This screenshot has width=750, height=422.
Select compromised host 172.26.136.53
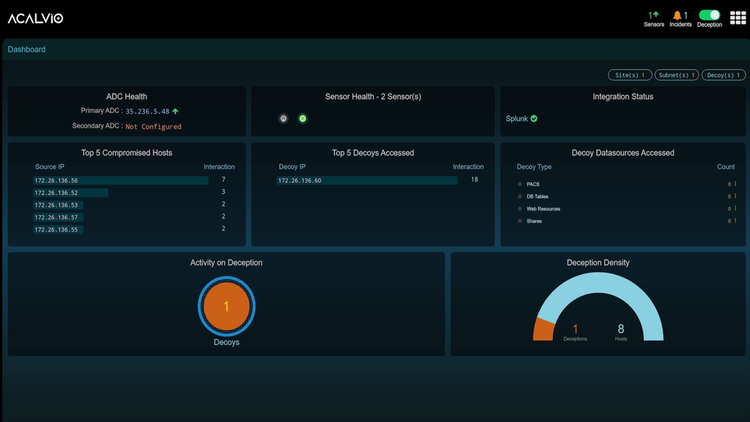(x=58, y=205)
